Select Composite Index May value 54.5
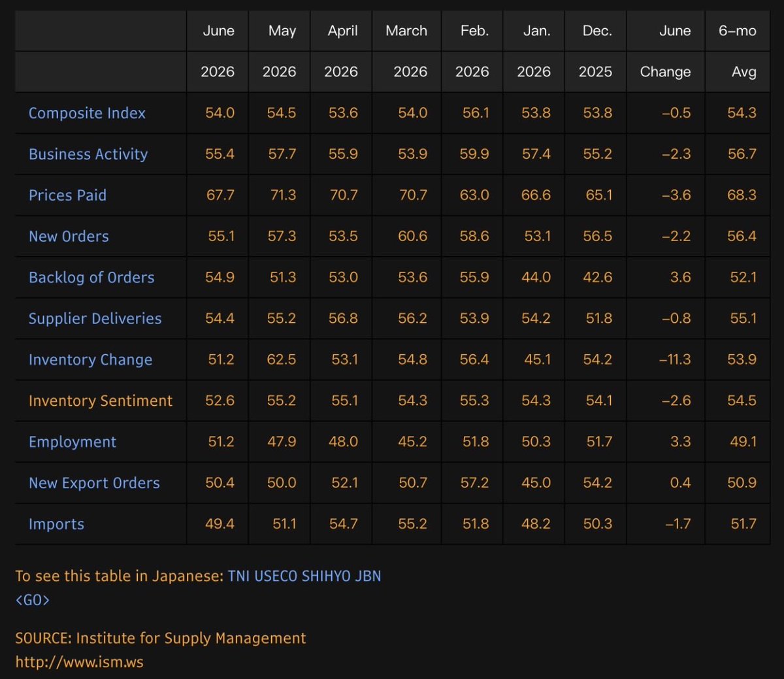 point(282,113)
